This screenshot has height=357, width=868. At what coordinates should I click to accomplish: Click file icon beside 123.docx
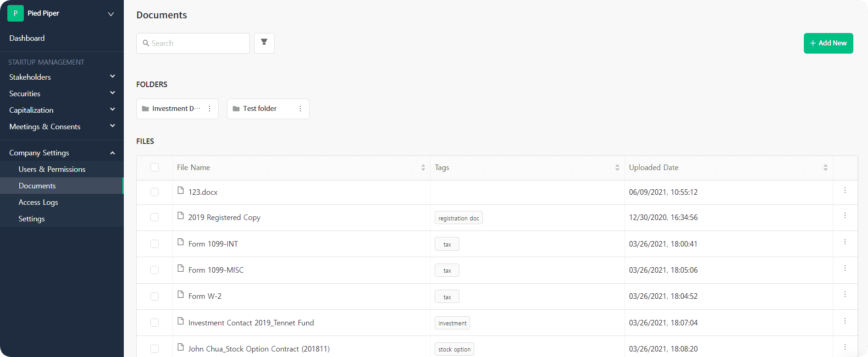coord(181,191)
